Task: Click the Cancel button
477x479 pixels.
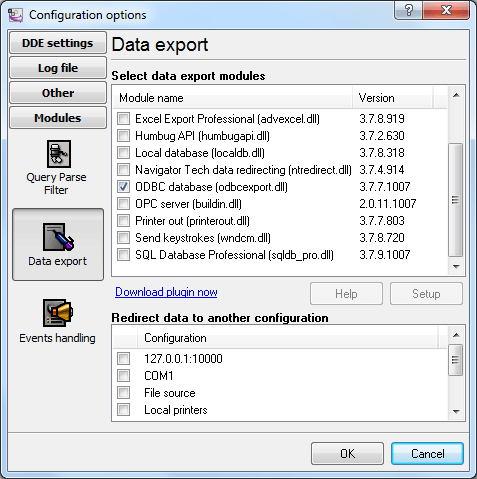Action: click(x=427, y=454)
